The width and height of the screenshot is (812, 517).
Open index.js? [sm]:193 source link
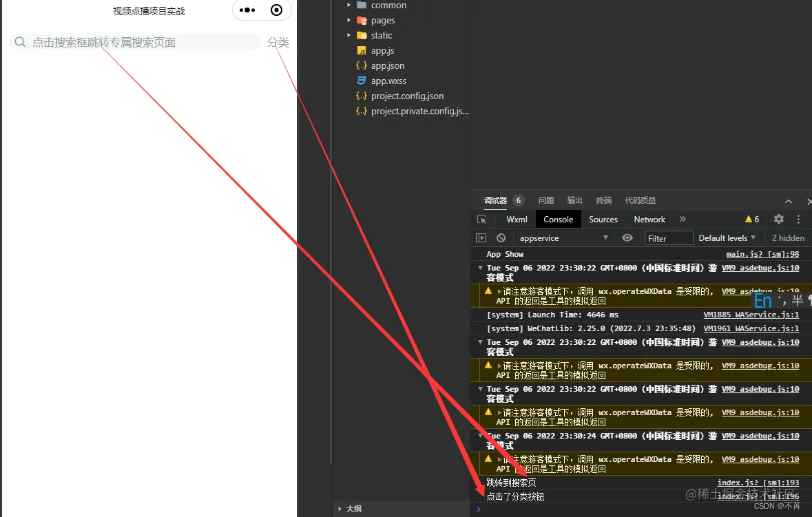pos(758,483)
